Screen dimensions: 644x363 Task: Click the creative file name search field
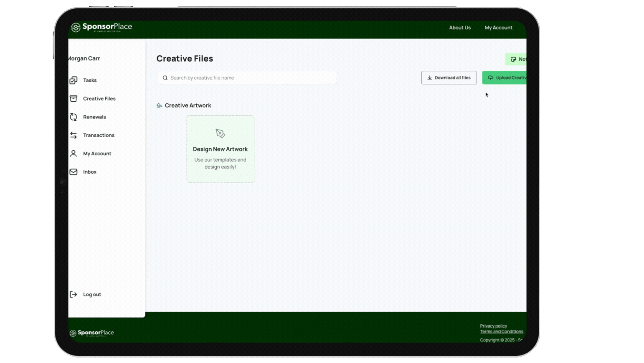point(246,78)
